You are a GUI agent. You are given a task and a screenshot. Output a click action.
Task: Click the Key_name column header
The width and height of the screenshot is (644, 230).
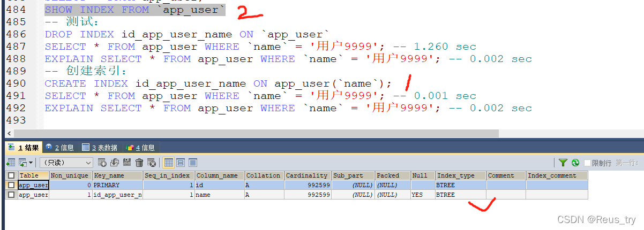tap(117, 175)
